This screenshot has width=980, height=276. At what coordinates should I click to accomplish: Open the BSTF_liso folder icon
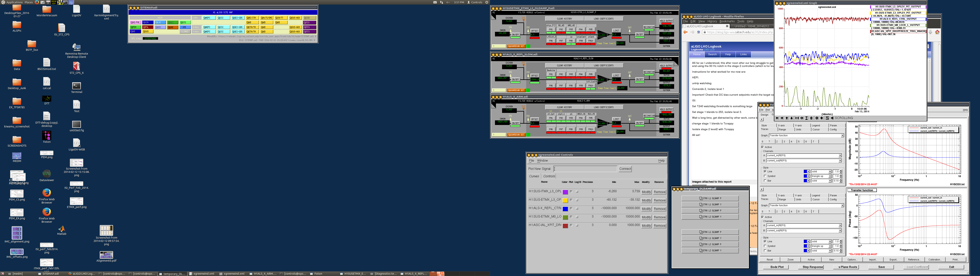point(32,45)
